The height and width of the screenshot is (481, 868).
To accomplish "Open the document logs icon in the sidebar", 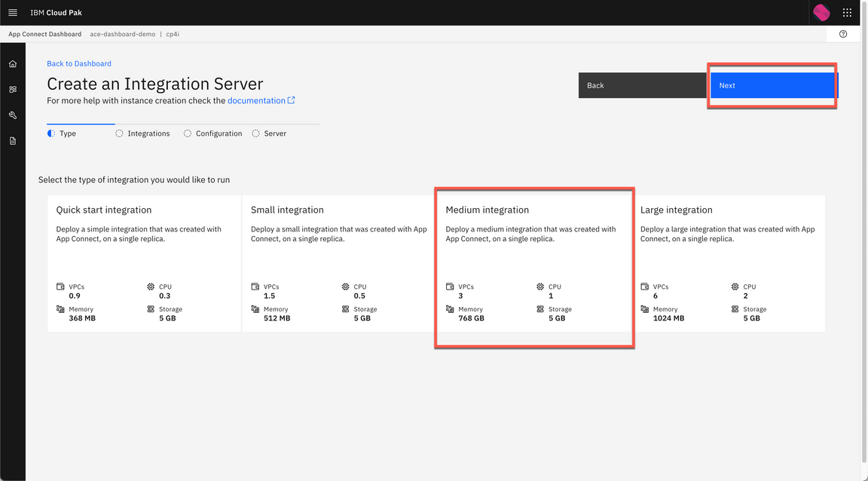I will point(12,140).
